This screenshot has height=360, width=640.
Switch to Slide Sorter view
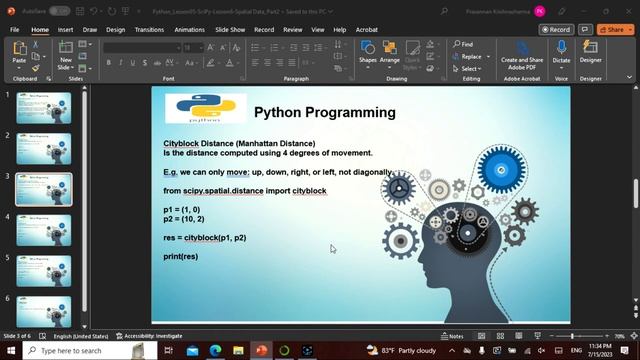click(500, 336)
